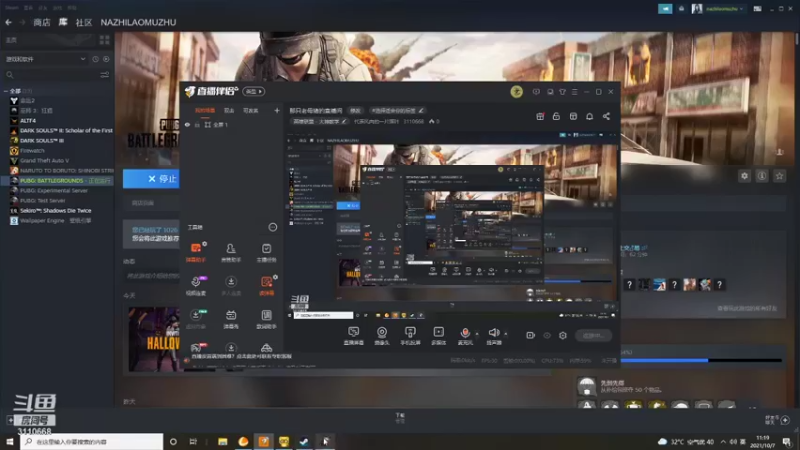Toggle lock for 全屏 1 source

pos(197,124)
